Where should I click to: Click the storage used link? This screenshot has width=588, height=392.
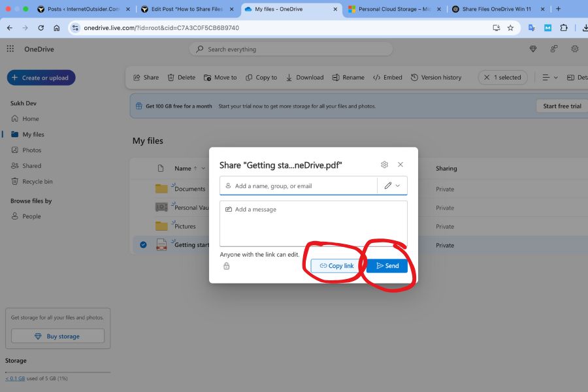(x=15, y=378)
